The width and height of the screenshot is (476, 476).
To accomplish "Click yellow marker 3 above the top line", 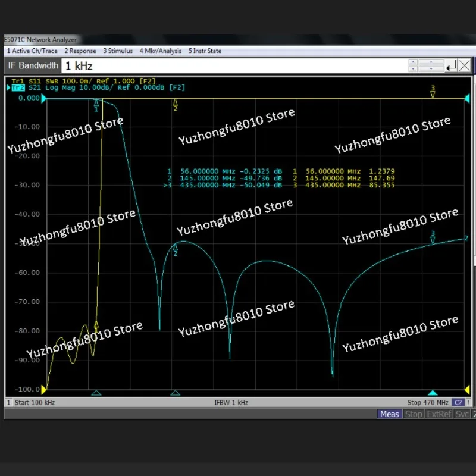I will click(x=433, y=92).
